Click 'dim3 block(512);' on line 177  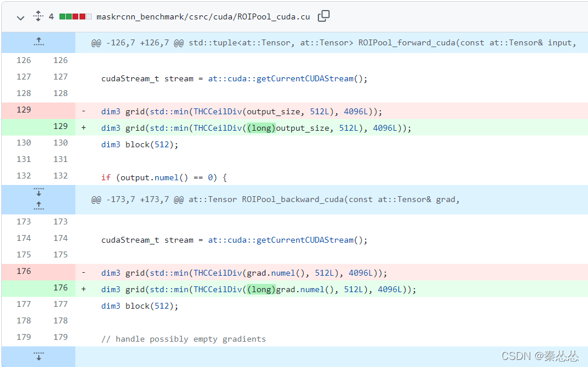coord(139,306)
